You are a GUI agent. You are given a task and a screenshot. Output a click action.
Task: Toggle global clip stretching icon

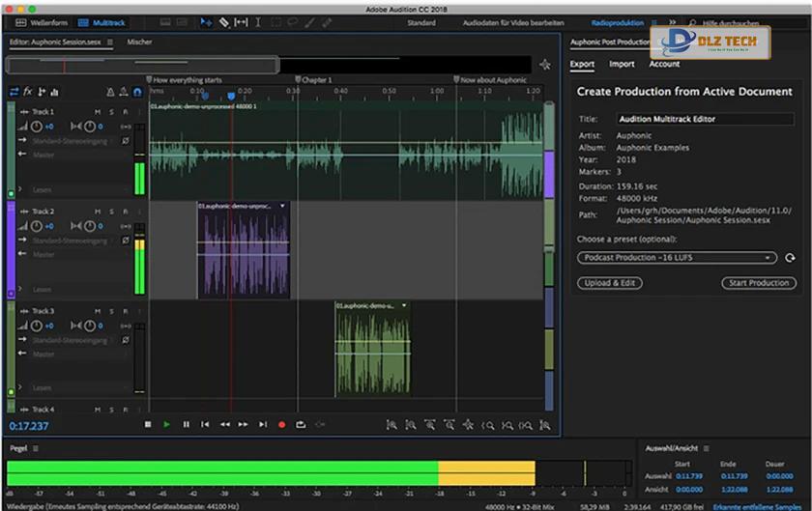[124, 92]
